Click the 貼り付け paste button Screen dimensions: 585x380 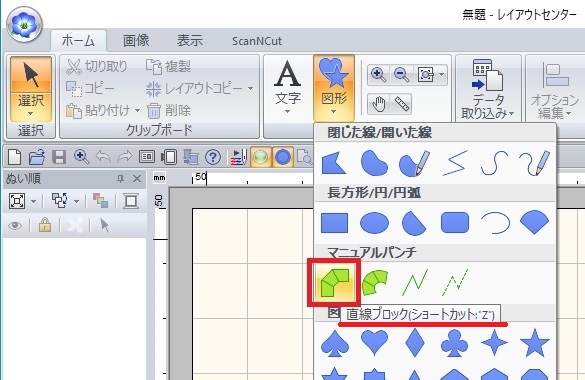(98, 110)
